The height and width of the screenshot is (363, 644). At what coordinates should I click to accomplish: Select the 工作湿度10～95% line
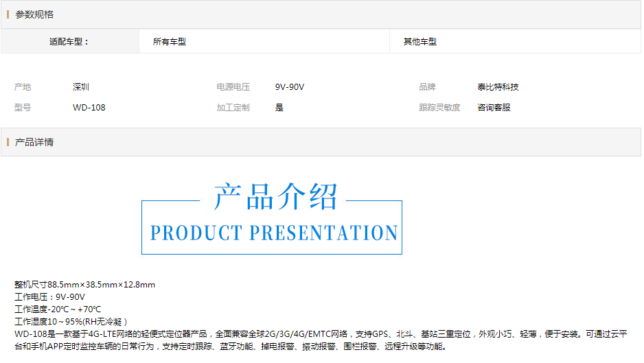coord(71,322)
